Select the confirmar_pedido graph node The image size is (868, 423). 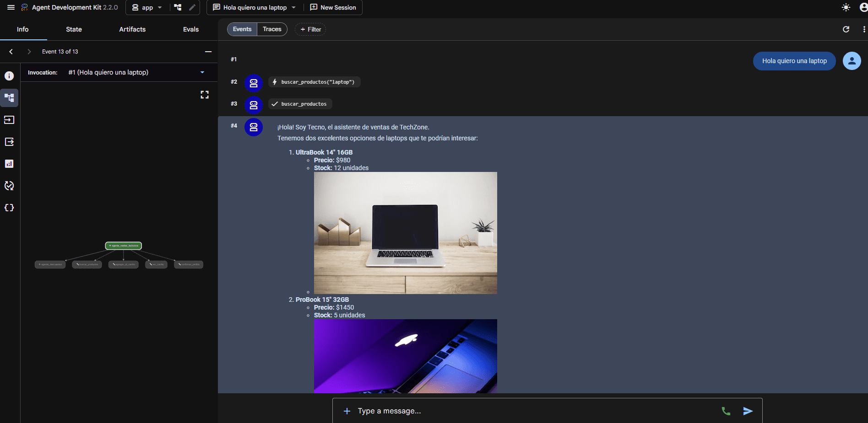pos(189,264)
